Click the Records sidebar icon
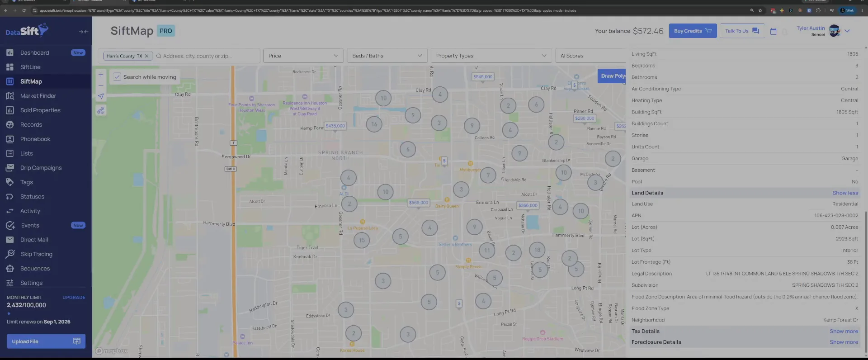Image resolution: width=868 pixels, height=360 pixels. [10, 125]
